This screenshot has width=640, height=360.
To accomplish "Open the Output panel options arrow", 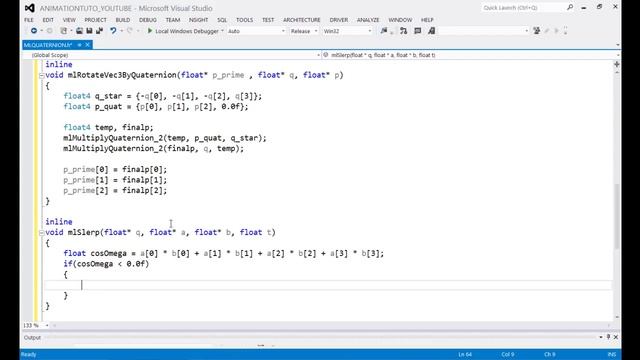I will (601, 337).
